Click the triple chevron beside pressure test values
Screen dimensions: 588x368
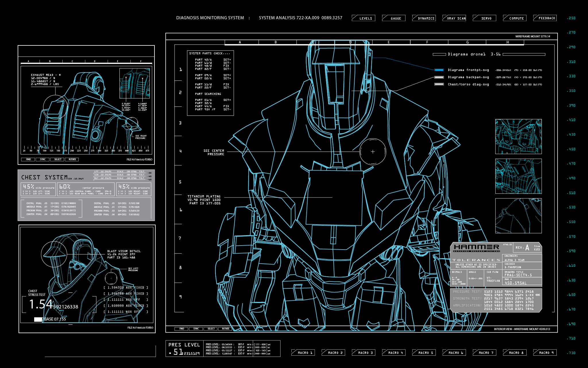coord(537,295)
